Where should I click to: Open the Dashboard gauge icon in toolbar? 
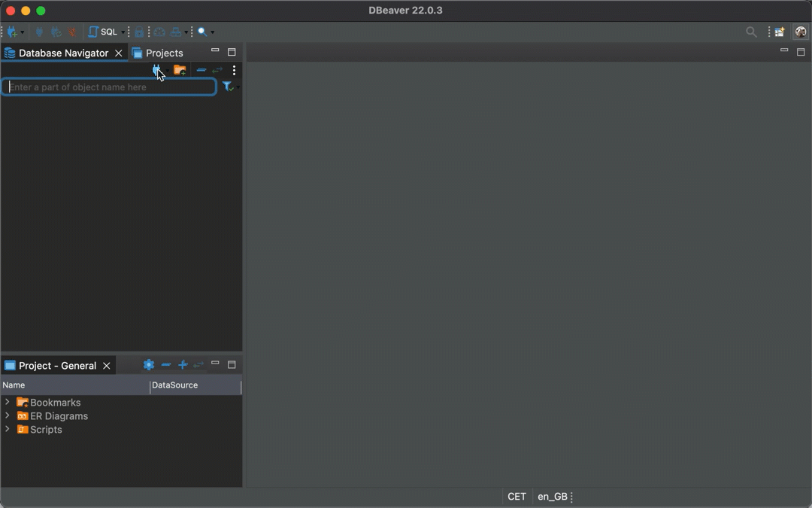(x=159, y=32)
